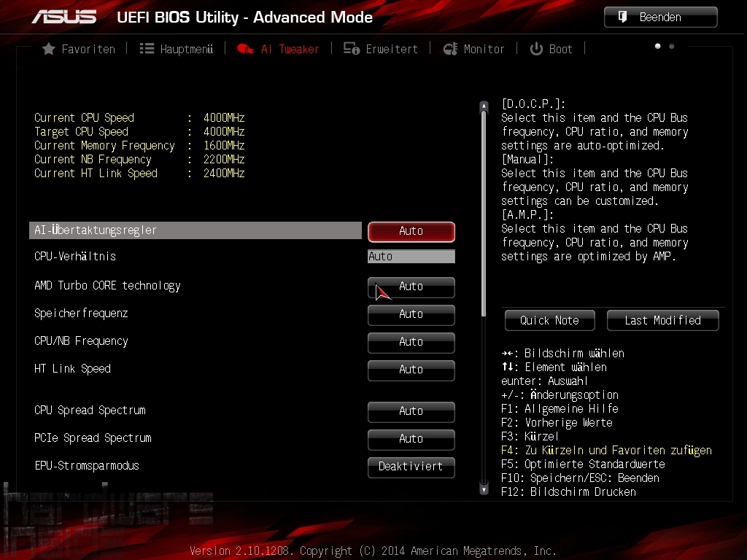Viewport: 747px width, 560px height.
Task: Open CPU Spread Spectrum dropdown
Action: [411, 411]
